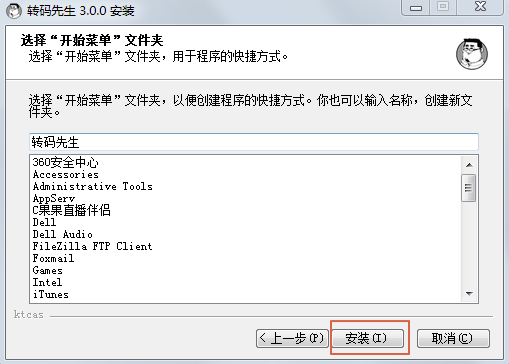Image resolution: width=509 pixels, height=364 pixels.
Task: Click the 转码先生 title bar app icon
Action: 14,11
